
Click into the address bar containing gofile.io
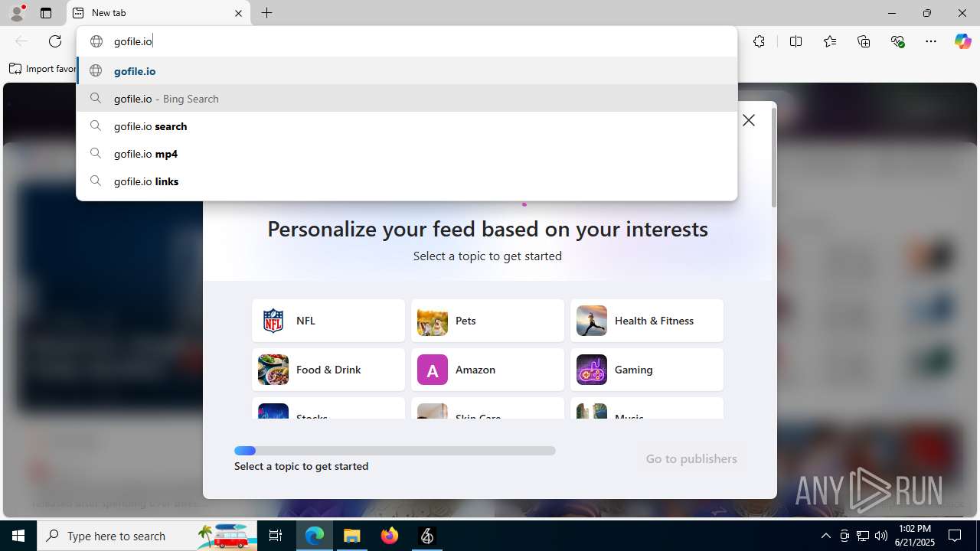tap(407, 41)
